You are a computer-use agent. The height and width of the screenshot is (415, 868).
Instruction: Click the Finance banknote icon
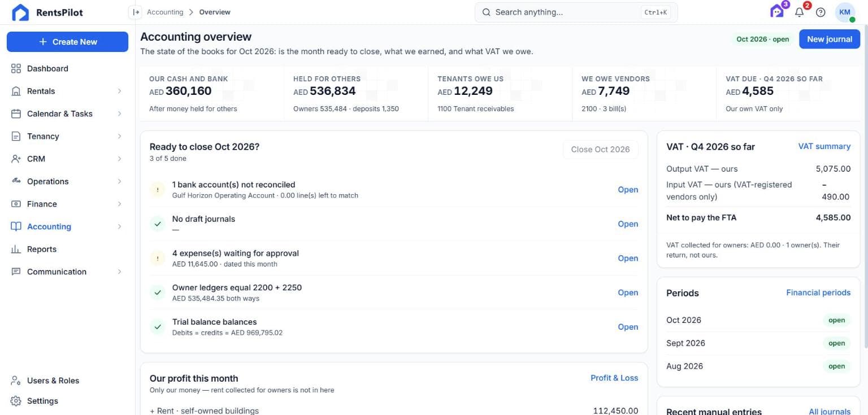[x=16, y=204]
